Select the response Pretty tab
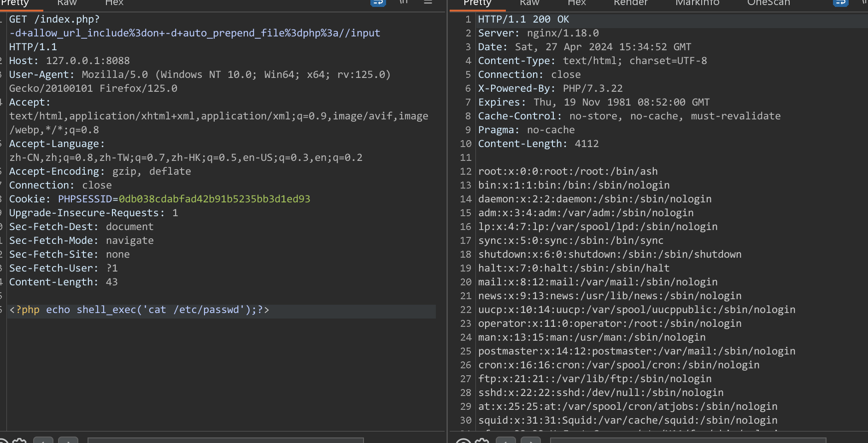The height and width of the screenshot is (443, 868). click(x=477, y=3)
